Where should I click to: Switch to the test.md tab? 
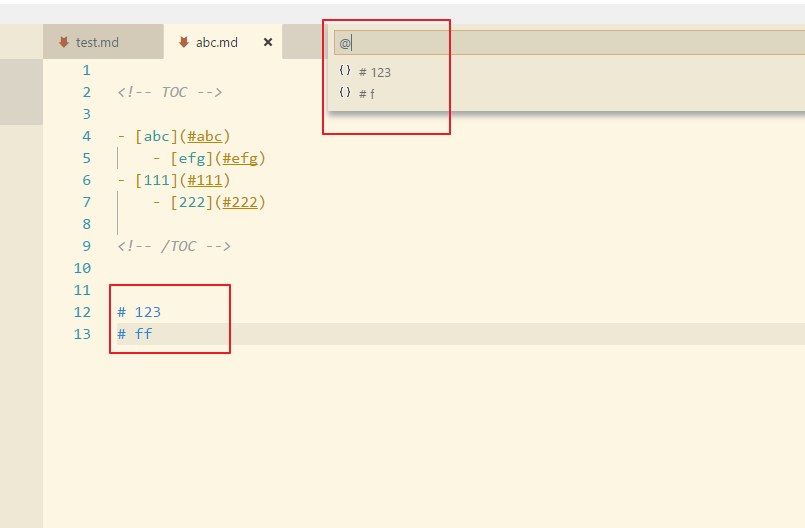click(x=103, y=42)
